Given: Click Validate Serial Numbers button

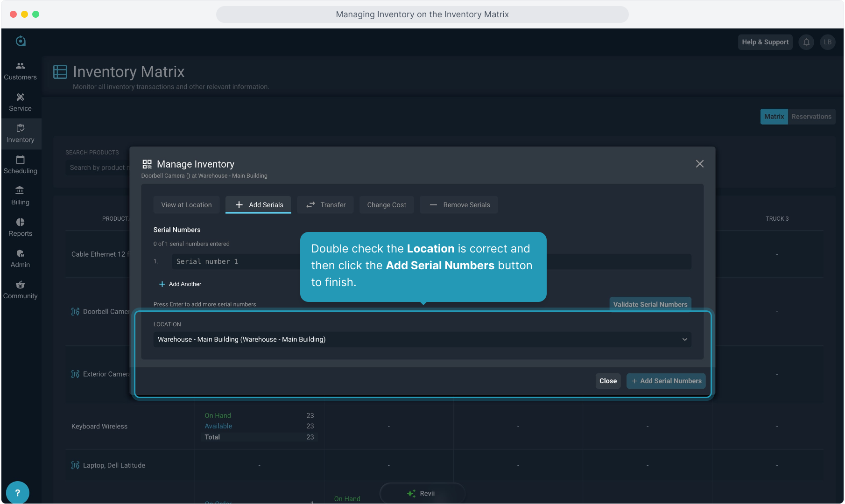Looking at the screenshot, I should (650, 304).
